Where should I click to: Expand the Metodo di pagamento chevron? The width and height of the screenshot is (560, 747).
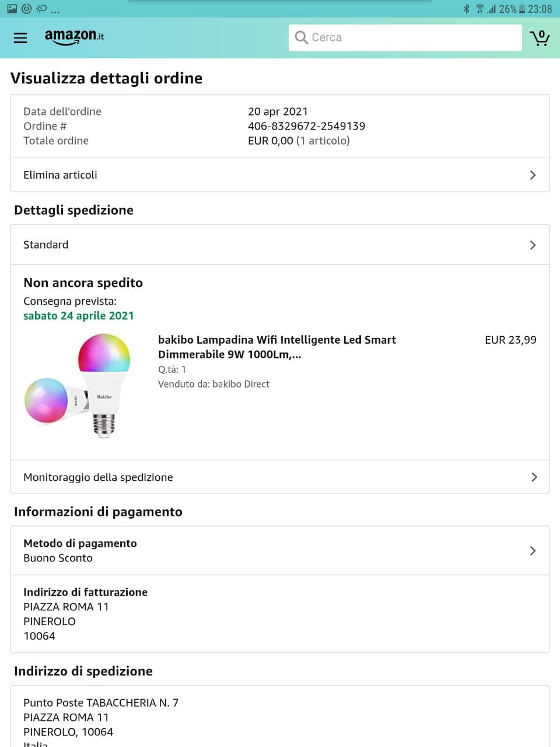point(532,551)
